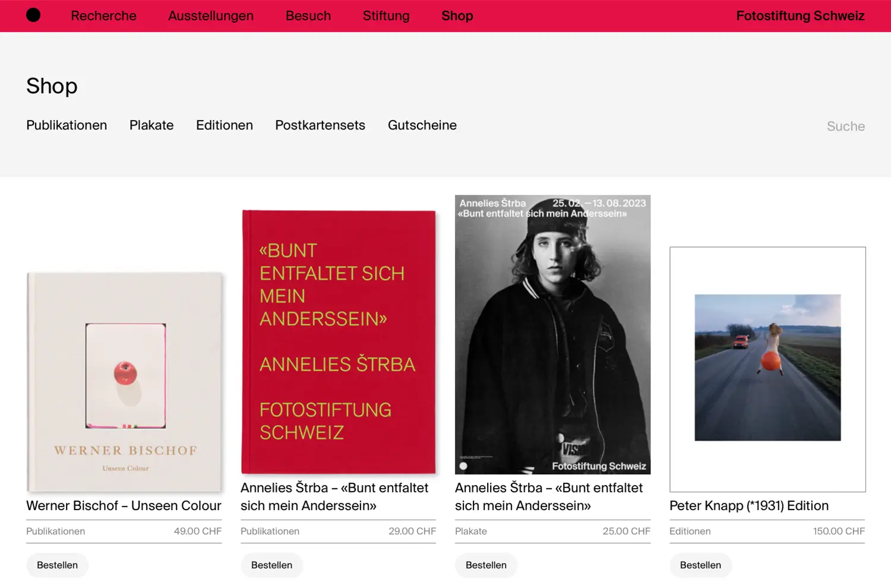Open the Werner Bischof book cover thumbnail
This screenshot has width=891, height=588.
pyautogui.click(x=125, y=382)
